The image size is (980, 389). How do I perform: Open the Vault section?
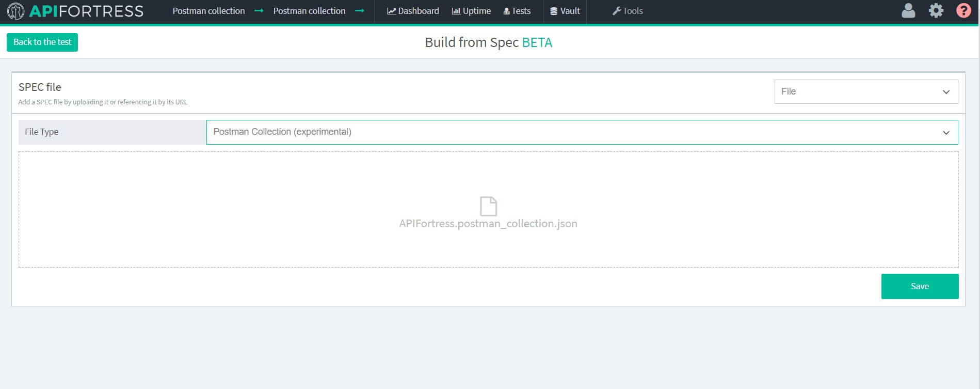(565, 11)
